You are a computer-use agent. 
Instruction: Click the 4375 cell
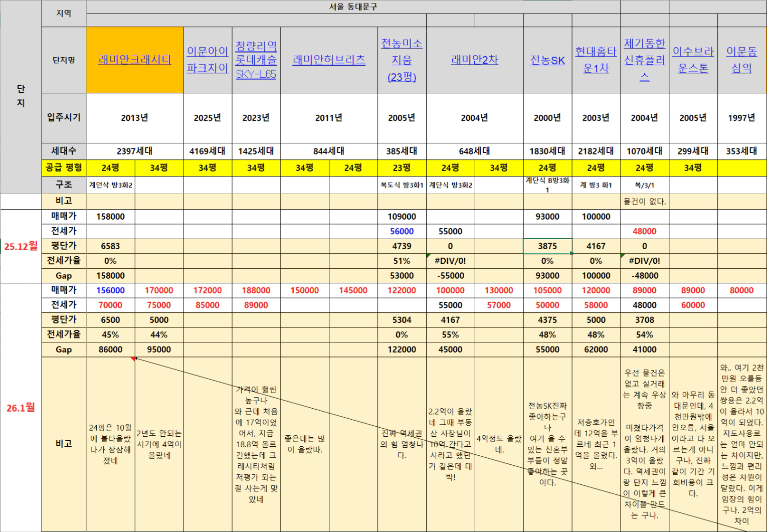[547, 320]
